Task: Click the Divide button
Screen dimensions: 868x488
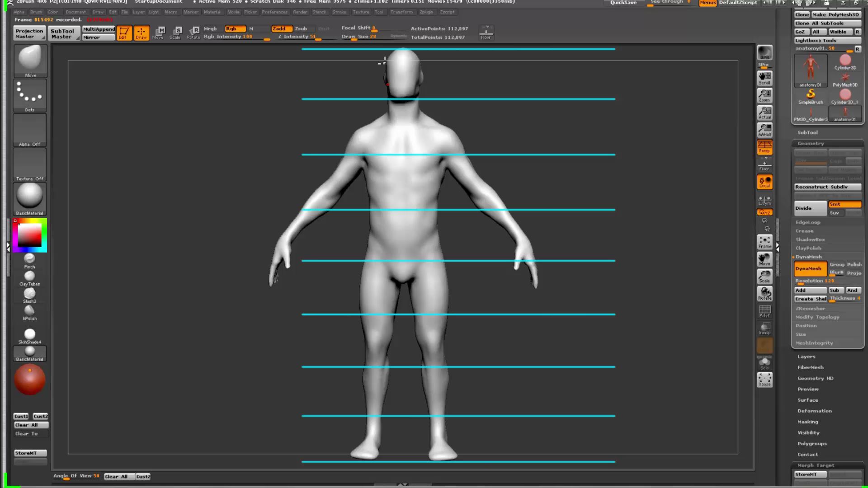Action: [x=810, y=208]
